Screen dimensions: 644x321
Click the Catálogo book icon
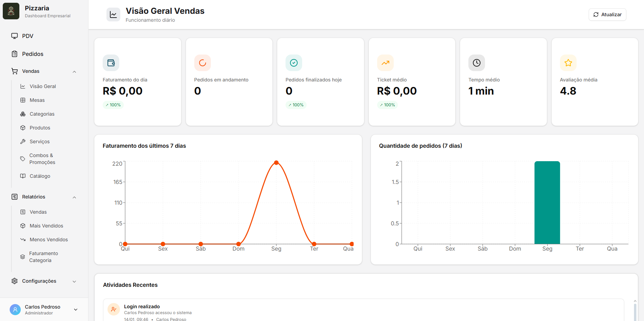coord(23,176)
